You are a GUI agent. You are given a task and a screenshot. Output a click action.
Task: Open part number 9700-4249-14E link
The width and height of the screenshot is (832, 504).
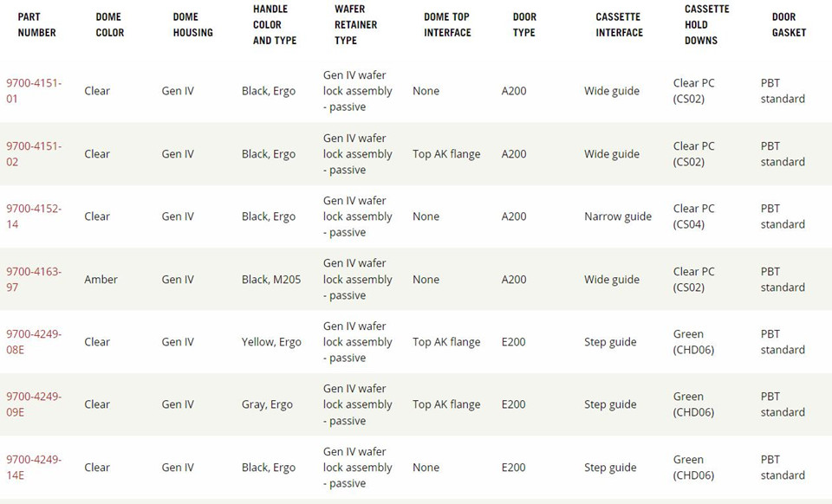click(34, 468)
